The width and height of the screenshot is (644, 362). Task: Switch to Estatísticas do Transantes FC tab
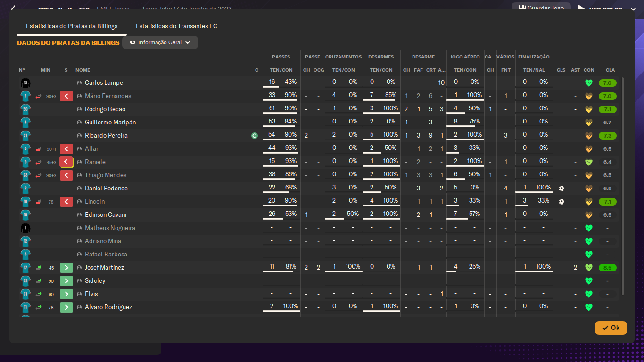[x=176, y=26]
